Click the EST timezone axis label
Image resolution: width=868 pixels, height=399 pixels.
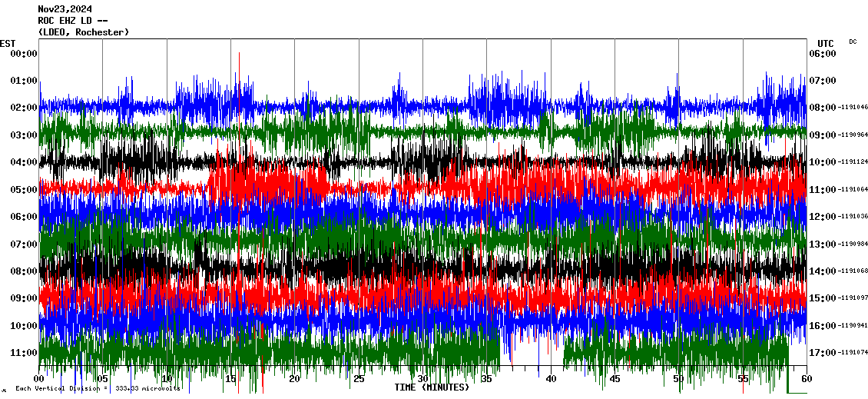coord(8,43)
